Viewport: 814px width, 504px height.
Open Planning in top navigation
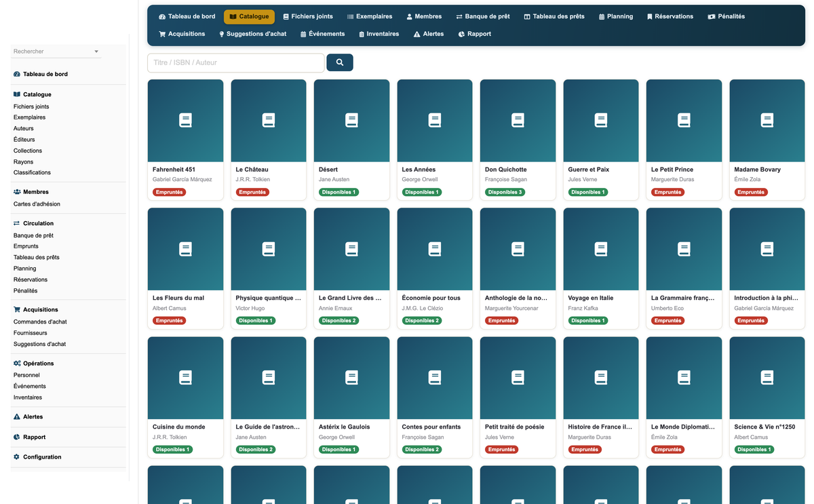click(x=616, y=16)
